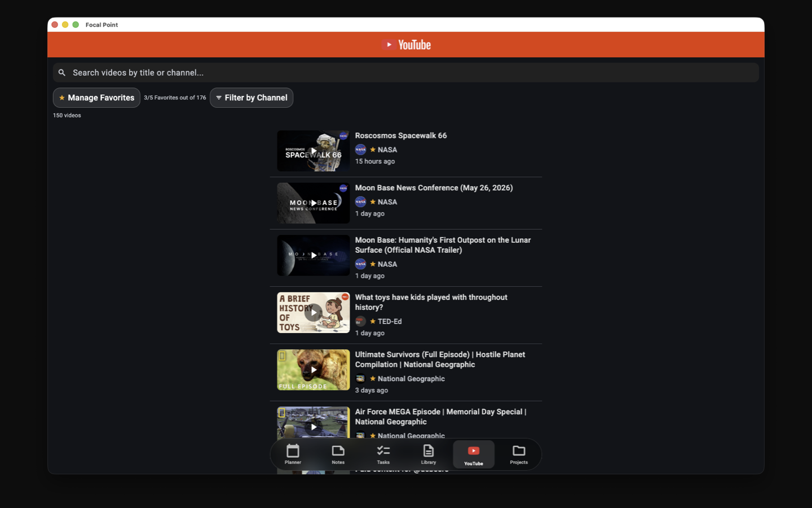Screen dimensions: 812x508
Task: Click the NASA avatar beside the Moon Base trailer
Action: (360, 264)
